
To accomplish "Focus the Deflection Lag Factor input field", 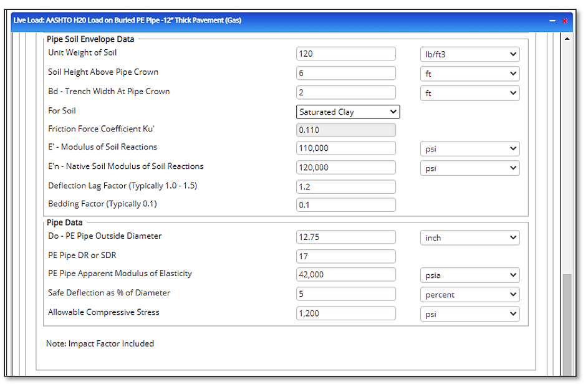I will [x=345, y=186].
